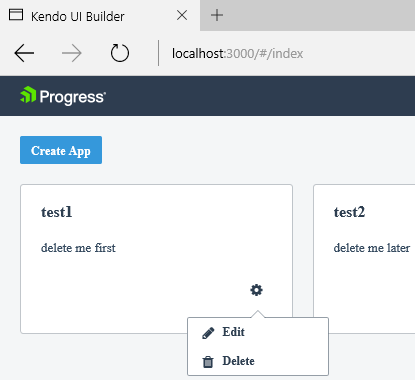Open a new browser tab
The width and height of the screenshot is (415, 380).
point(217,15)
